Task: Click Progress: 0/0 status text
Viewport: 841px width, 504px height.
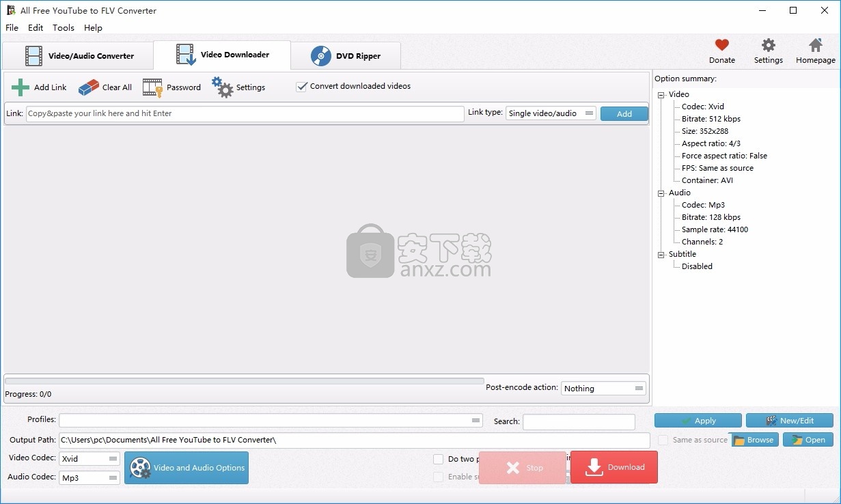Action: [x=28, y=394]
